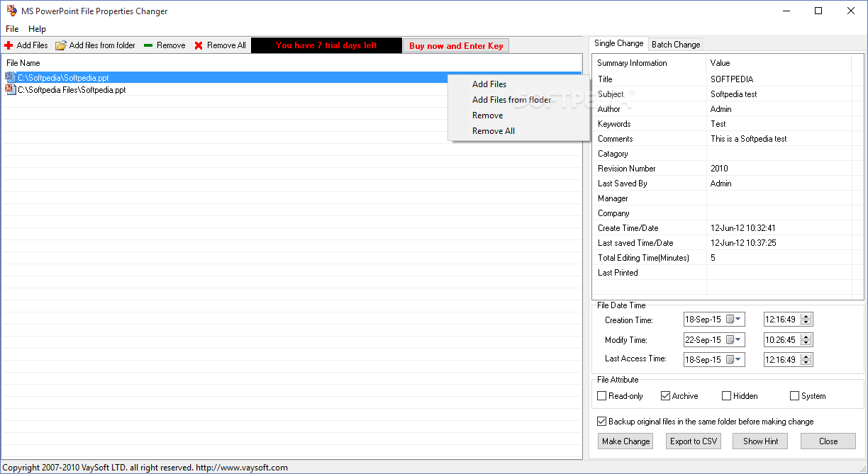Uncheck the Archive attribute checkbox

665,396
